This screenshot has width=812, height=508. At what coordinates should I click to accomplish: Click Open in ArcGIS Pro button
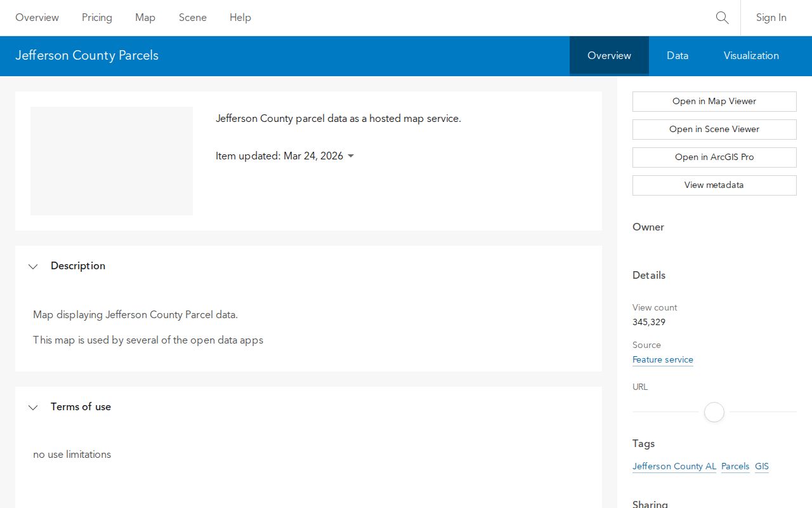714,157
